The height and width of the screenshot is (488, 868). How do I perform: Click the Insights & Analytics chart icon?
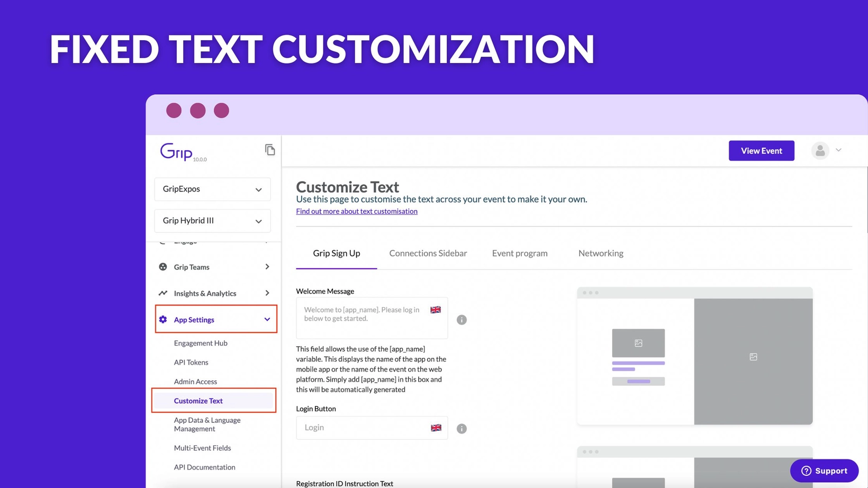(163, 293)
